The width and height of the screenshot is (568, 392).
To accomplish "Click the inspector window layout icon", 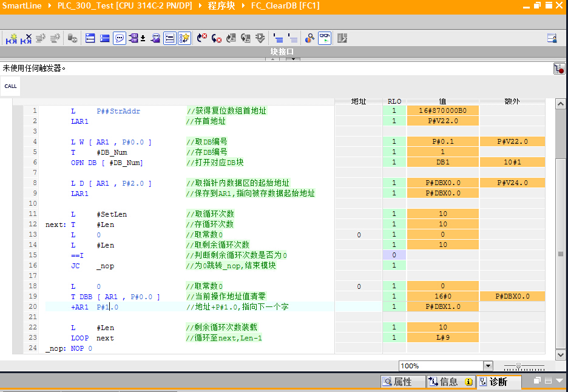I will click(x=549, y=380).
